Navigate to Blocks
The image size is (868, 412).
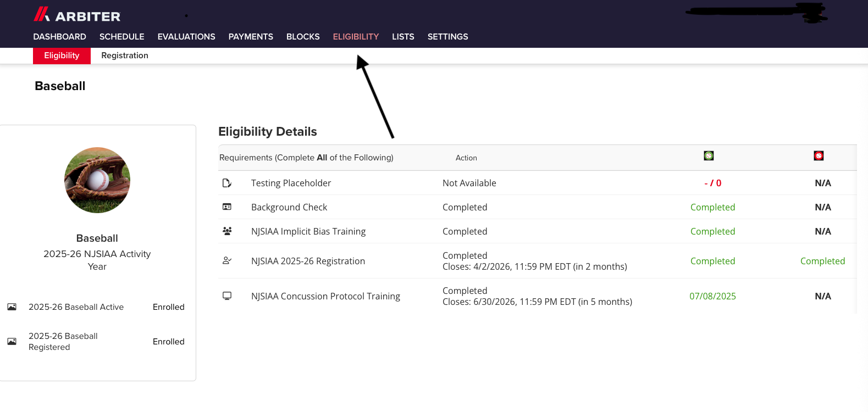[x=303, y=37]
